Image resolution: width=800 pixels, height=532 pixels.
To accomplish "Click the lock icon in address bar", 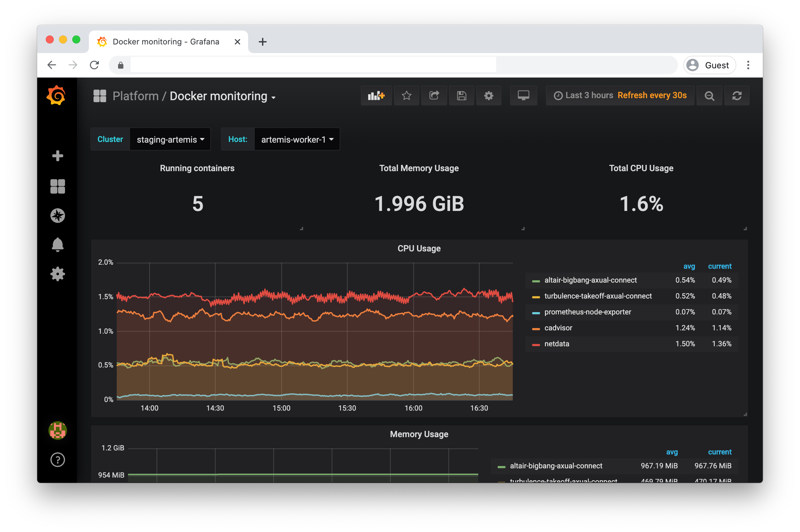I will click(x=120, y=65).
